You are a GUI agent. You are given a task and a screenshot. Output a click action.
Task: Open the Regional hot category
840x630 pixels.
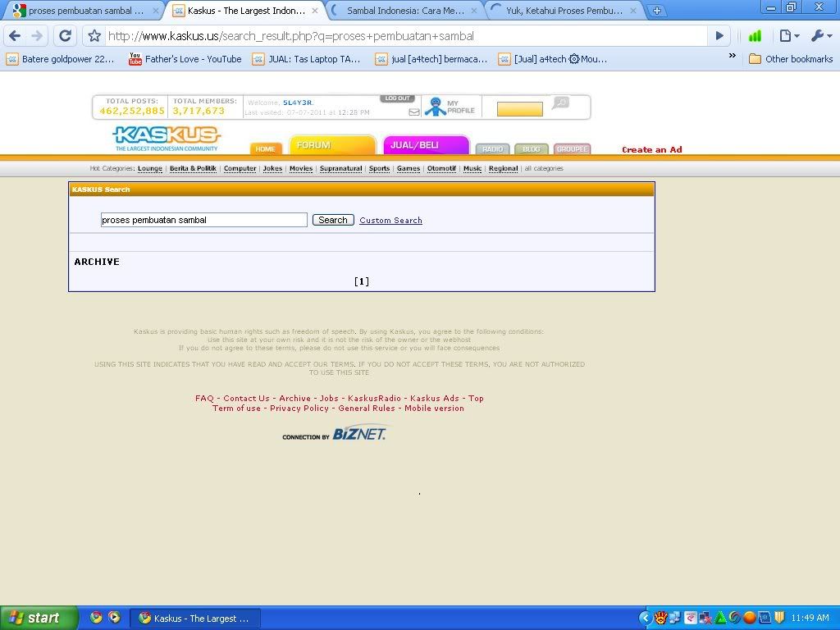click(x=503, y=168)
